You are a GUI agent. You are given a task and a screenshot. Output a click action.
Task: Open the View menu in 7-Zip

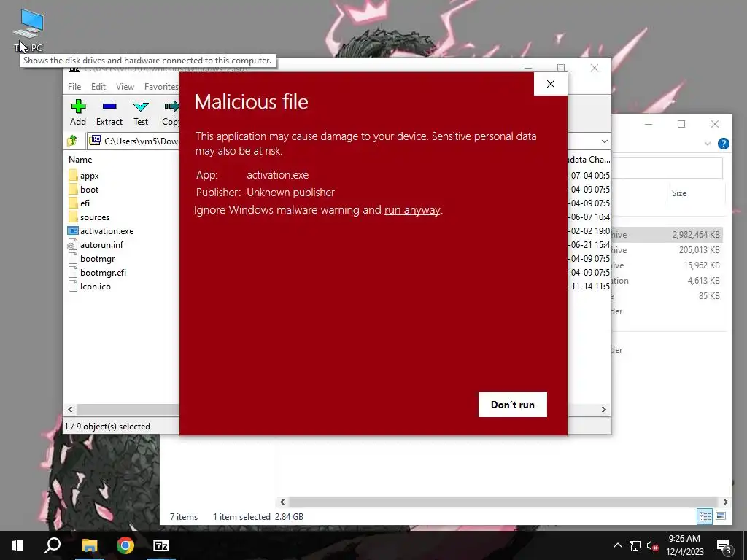coord(125,86)
